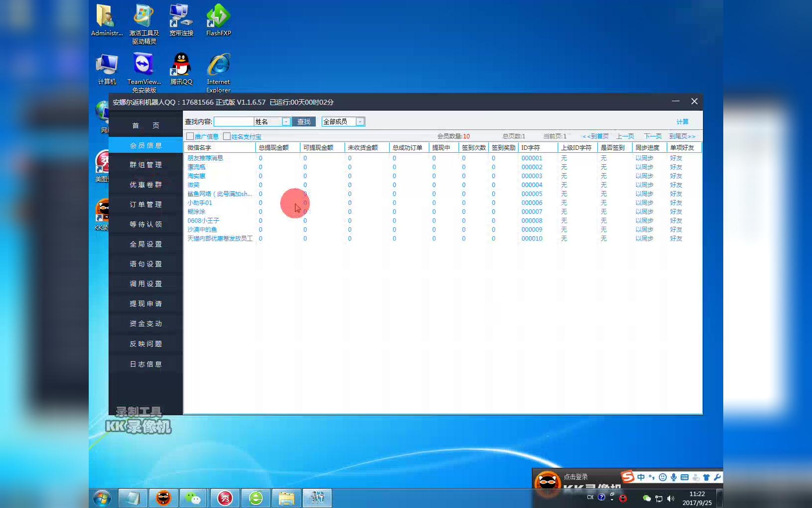Click the tray WeChat icon
Screen dimensions: 812x508
(x=646, y=498)
